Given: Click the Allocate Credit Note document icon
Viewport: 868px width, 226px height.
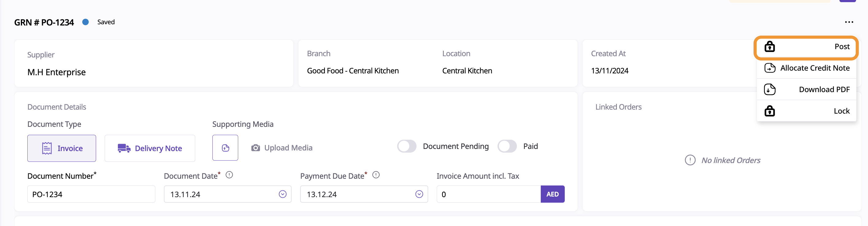Looking at the screenshot, I should coord(769,68).
